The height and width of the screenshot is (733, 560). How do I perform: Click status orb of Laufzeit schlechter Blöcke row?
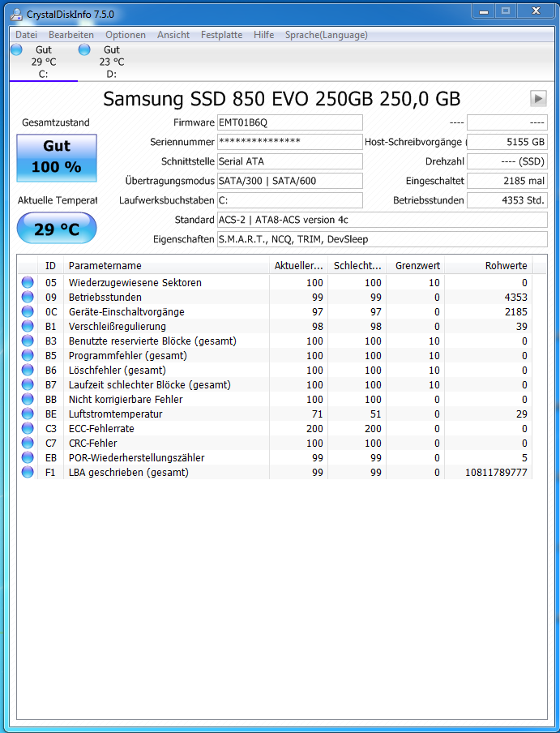pos(28,384)
